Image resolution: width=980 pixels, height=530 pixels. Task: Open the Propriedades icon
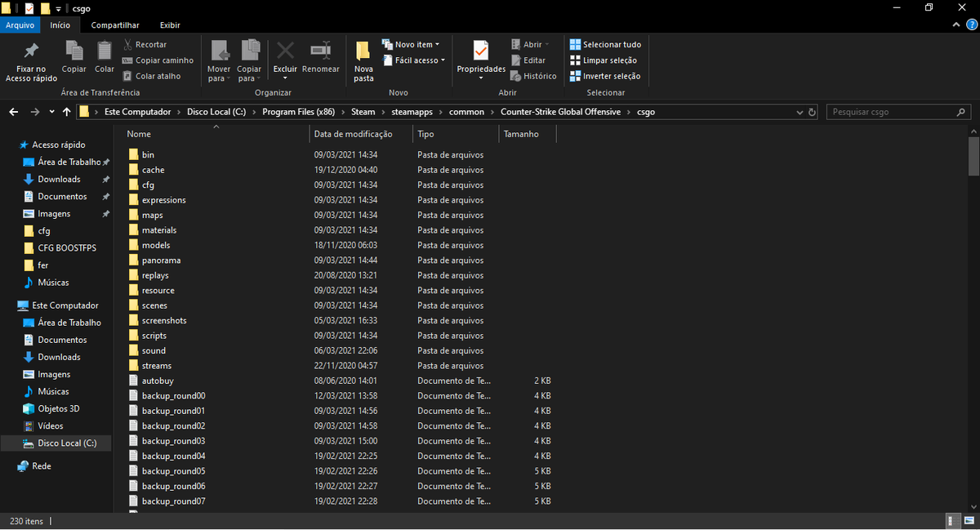point(481,51)
